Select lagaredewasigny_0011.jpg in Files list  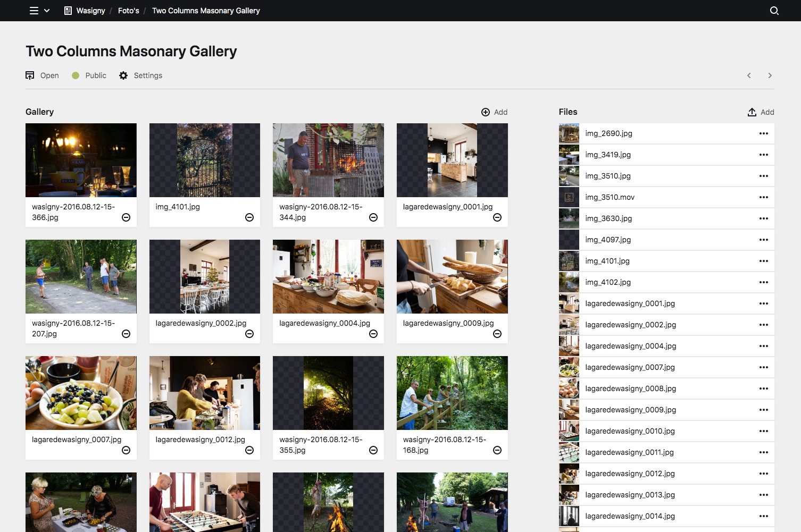666,452
